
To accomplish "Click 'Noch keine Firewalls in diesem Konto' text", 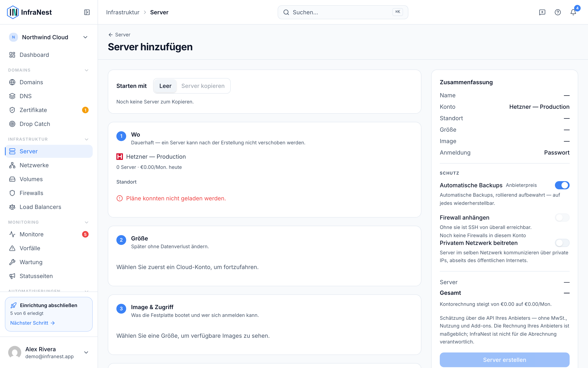I will pyautogui.click(x=483, y=235).
